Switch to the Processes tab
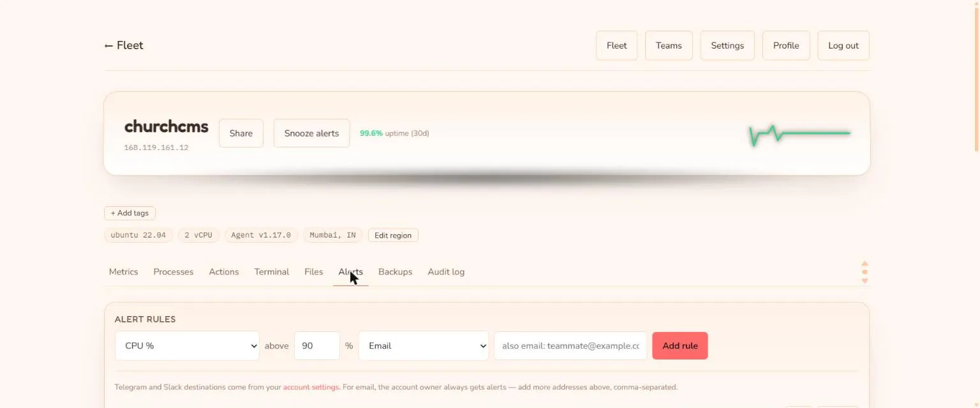 click(174, 272)
